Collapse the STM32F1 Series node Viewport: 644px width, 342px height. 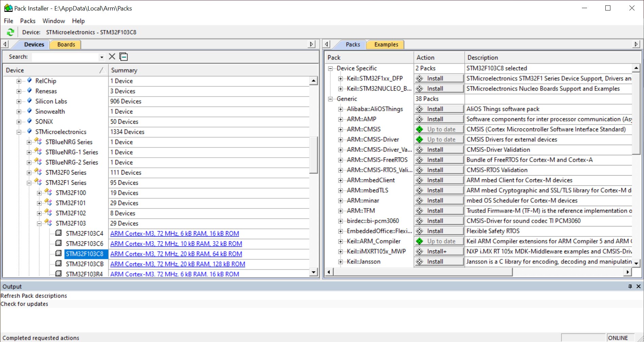[29, 183]
